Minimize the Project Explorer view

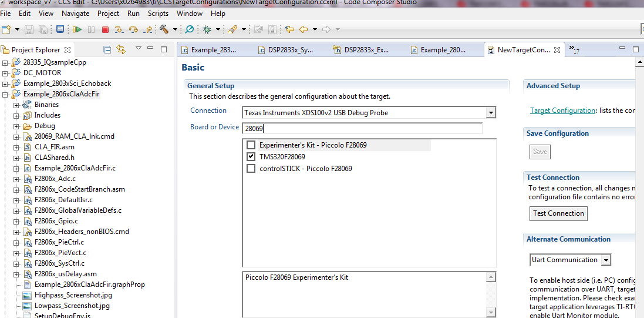pyautogui.click(x=150, y=49)
